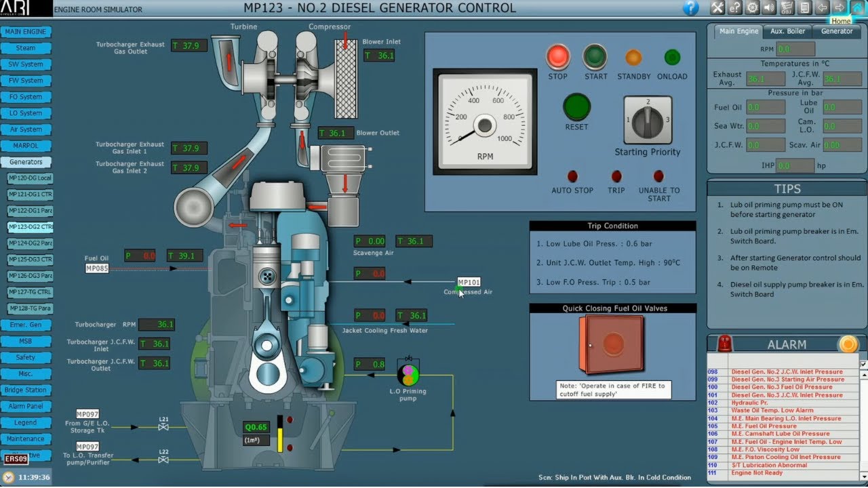Open the SW System menu

pyautogui.click(x=26, y=64)
